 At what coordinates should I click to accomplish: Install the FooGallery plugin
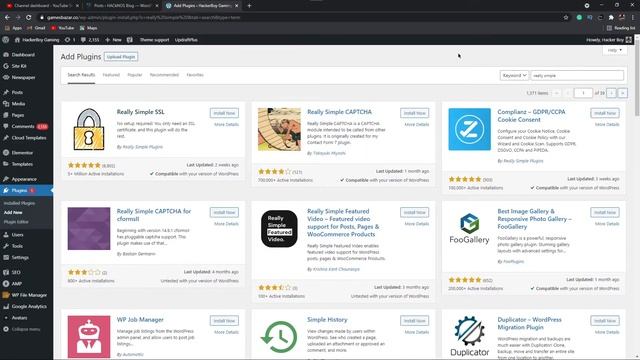605,212
